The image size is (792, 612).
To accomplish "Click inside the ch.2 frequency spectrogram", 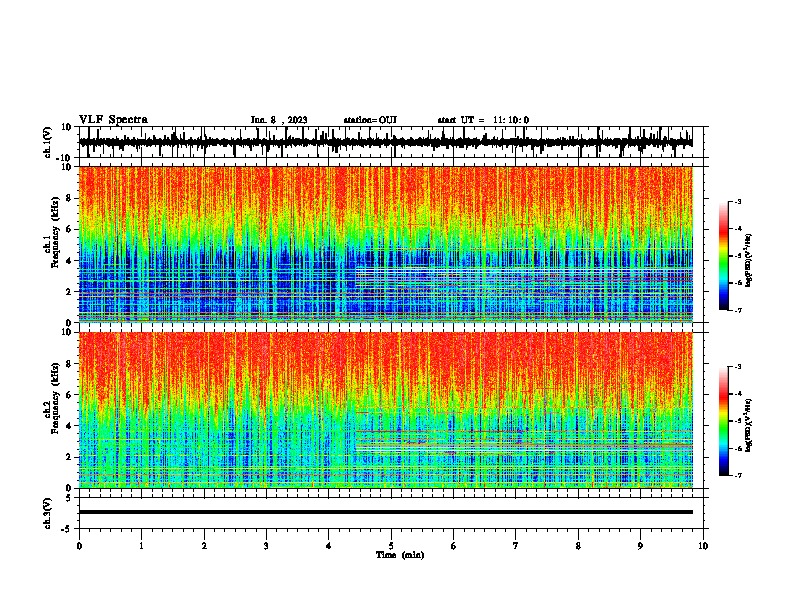I will click(386, 410).
